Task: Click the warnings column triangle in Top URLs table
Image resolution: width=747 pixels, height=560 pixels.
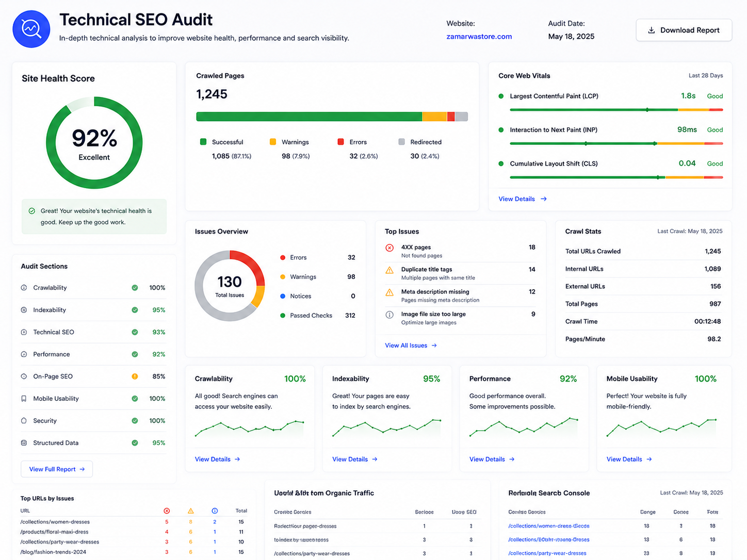Action: pos(191,511)
